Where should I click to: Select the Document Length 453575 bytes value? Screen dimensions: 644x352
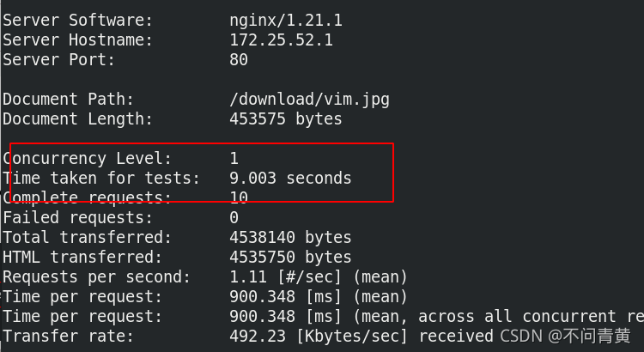click(286, 119)
